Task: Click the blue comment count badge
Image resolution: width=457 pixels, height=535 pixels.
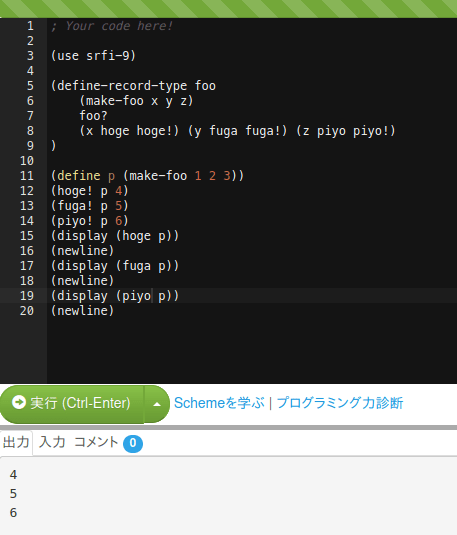Action: pos(133,443)
